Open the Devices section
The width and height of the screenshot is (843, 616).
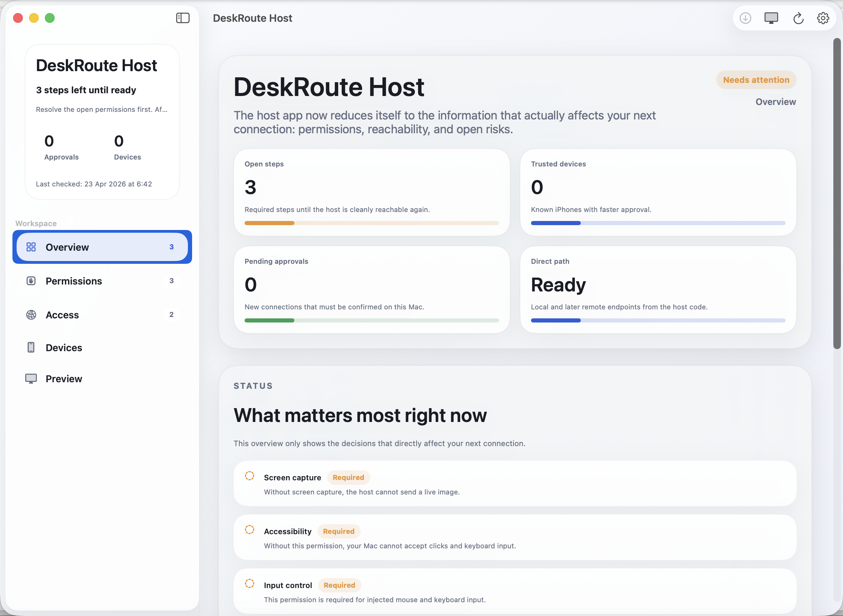tap(64, 347)
